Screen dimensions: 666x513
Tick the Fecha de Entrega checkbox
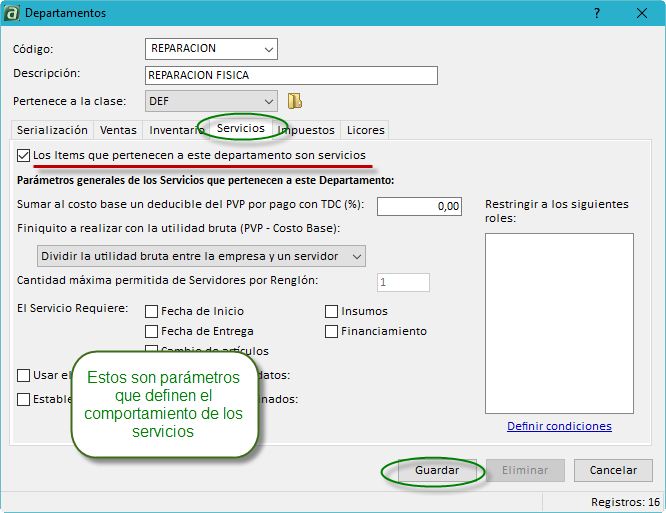click(x=152, y=331)
